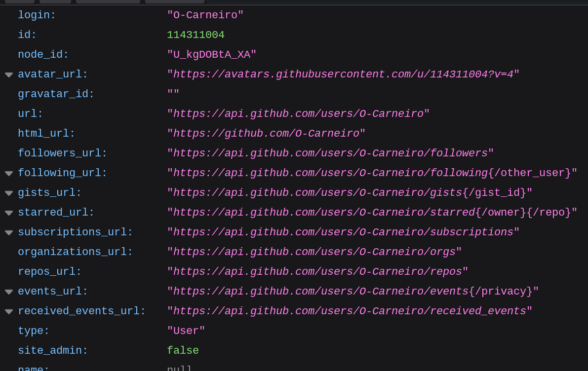Viewport: 588px width, 371px height.
Task: Select the starred_url key label
Action: tap(56, 213)
